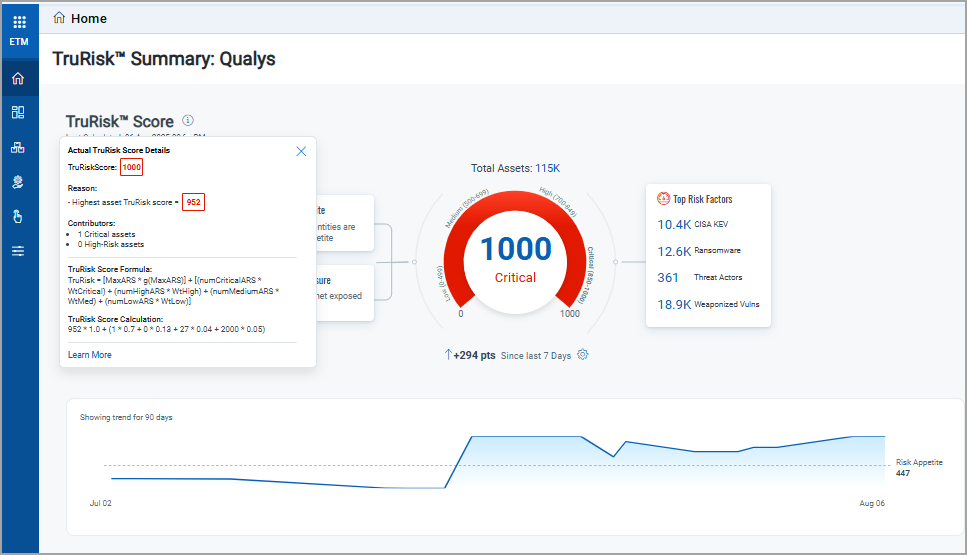Click the 361 Threat Actors value
The image size is (967, 555).
(668, 278)
